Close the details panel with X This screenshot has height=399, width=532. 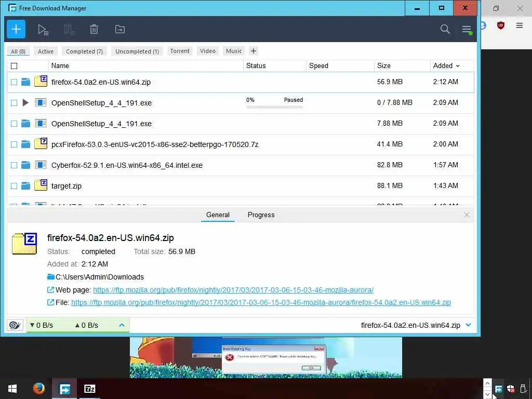(x=467, y=215)
